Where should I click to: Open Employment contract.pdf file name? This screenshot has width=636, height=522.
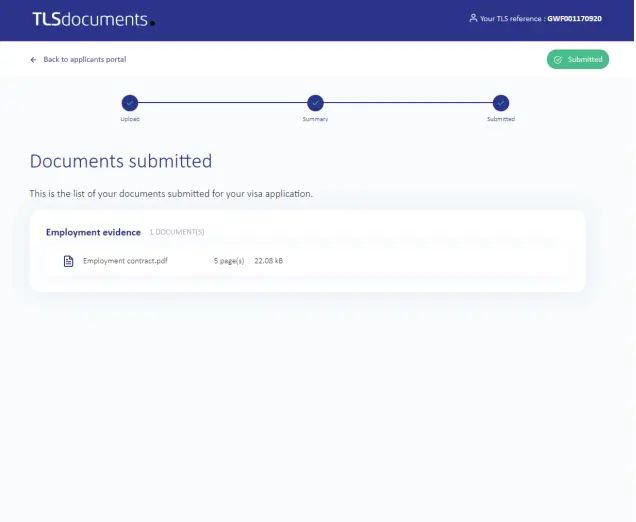click(x=124, y=261)
